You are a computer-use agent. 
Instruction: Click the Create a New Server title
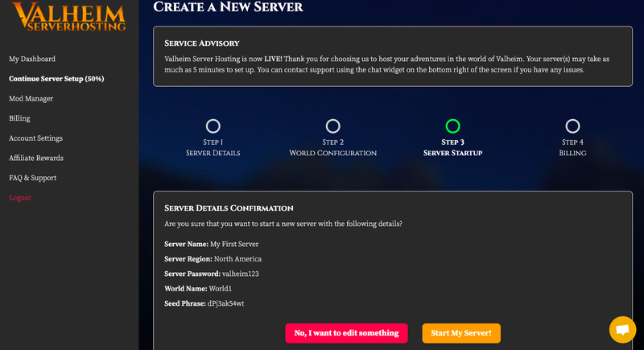coord(228,7)
